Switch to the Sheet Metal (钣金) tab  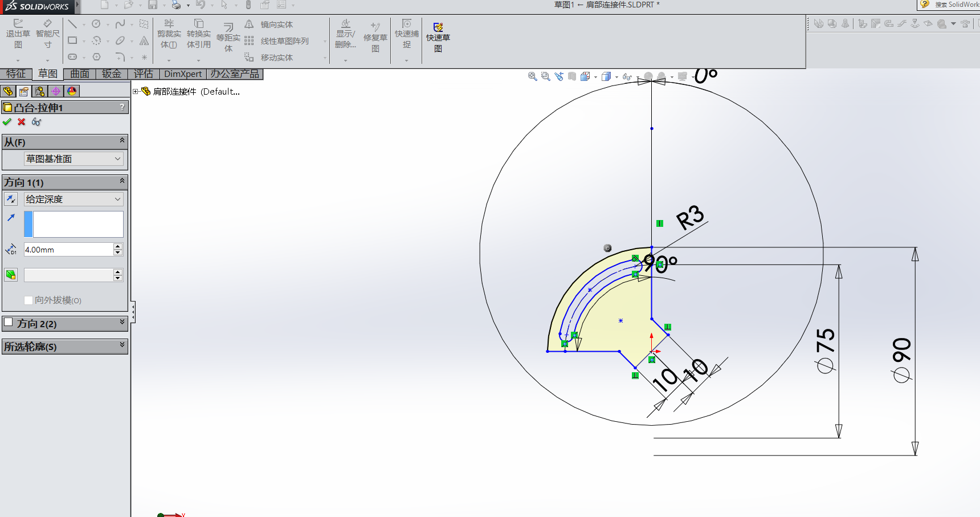point(112,74)
